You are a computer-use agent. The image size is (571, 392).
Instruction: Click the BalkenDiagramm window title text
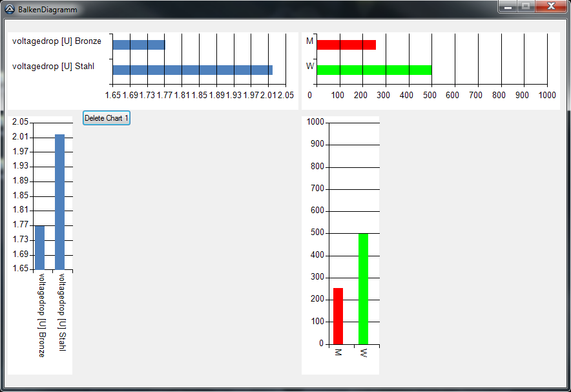(48, 10)
